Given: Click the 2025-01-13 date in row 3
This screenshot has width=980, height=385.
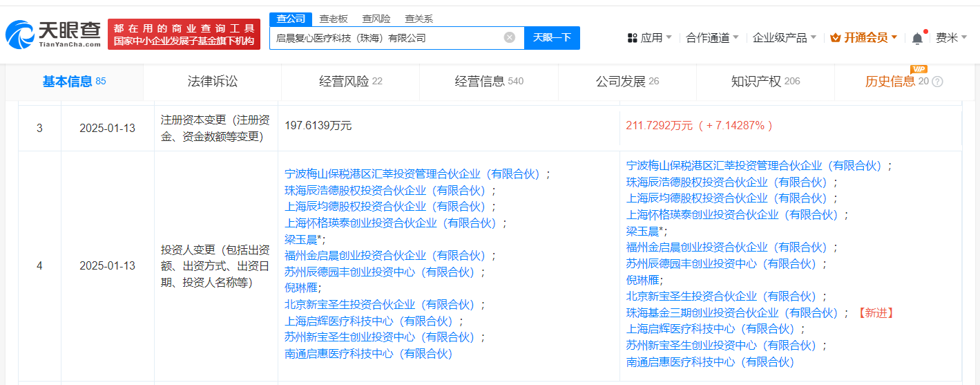Looking at the screenshot, I should point(107,128).
